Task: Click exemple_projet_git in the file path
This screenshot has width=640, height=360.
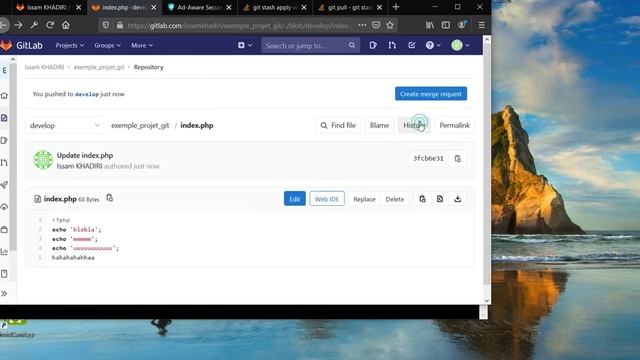Action: click(140, 125)
